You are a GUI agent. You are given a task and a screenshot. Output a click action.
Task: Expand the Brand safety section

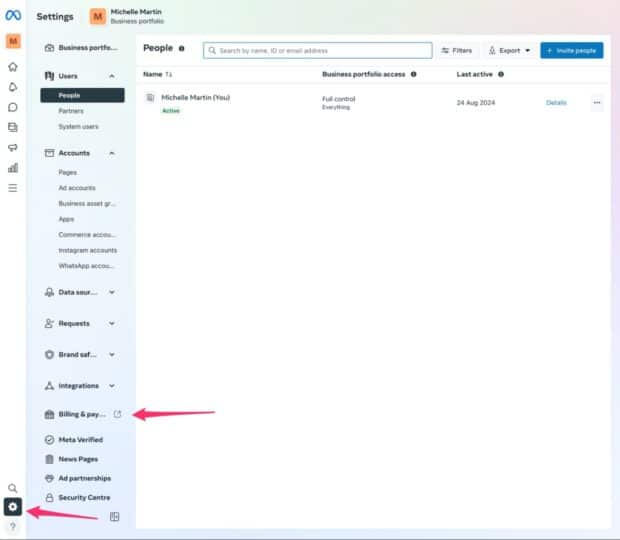coord(80,355)
